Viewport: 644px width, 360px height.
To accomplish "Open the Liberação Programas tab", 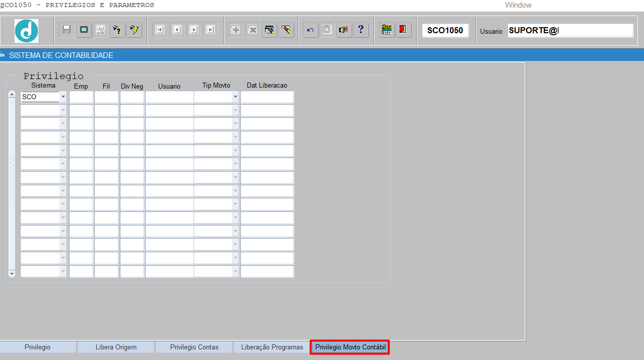I will coord(272,347).
